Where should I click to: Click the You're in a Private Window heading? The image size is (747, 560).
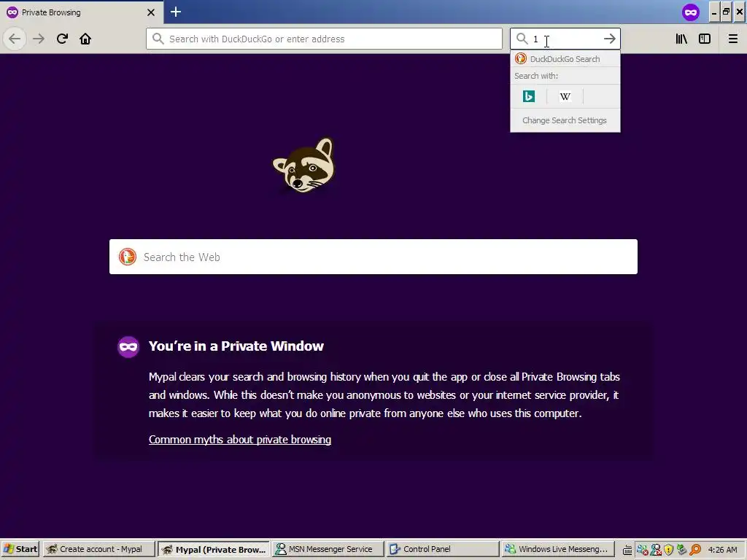pos(236,346)
